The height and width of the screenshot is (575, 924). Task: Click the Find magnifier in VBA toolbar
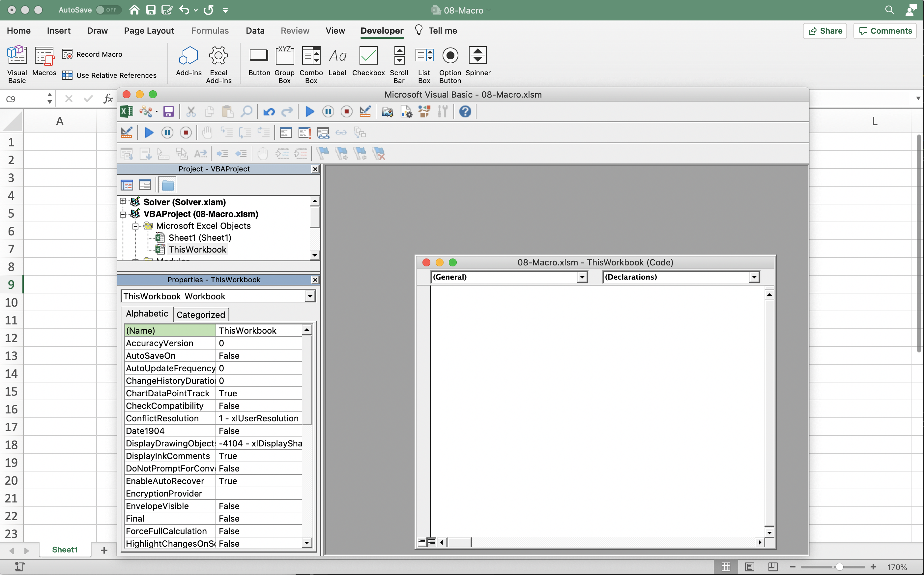(247, 111)
